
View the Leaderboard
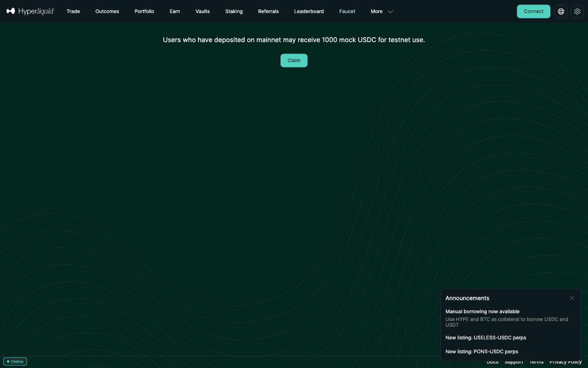pos(309,11)
